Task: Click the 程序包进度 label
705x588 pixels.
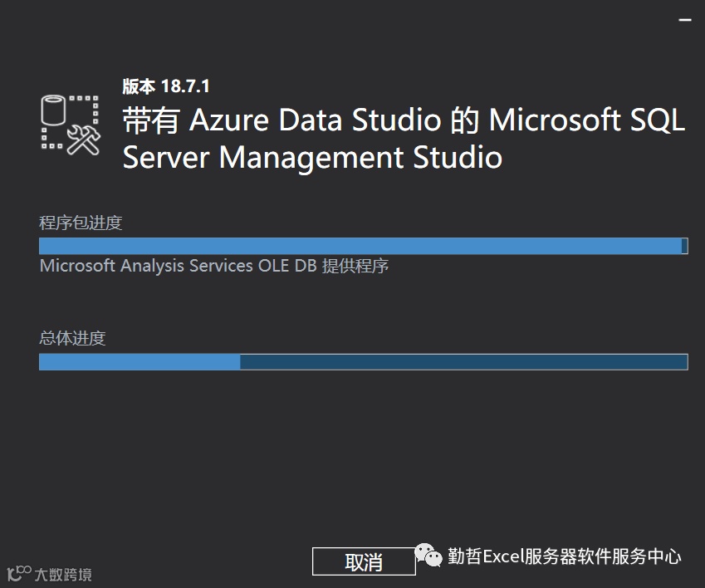Action: (x=81, y=223)
